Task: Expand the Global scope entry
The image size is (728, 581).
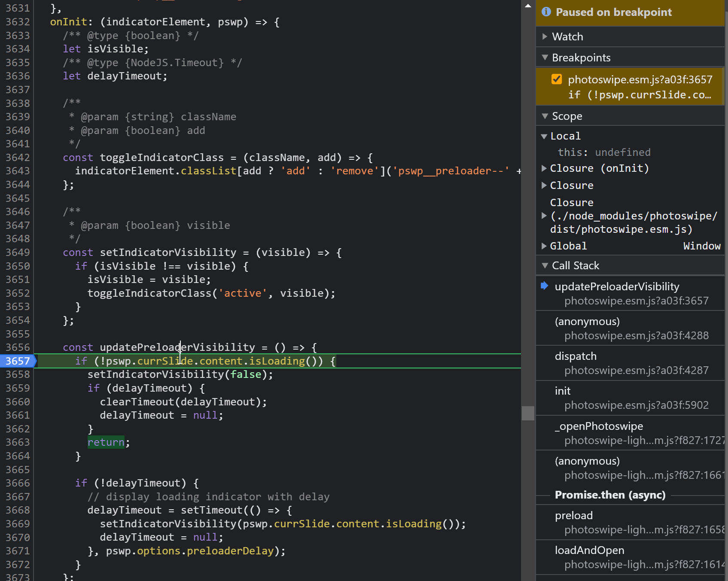Action: [544, 246]
